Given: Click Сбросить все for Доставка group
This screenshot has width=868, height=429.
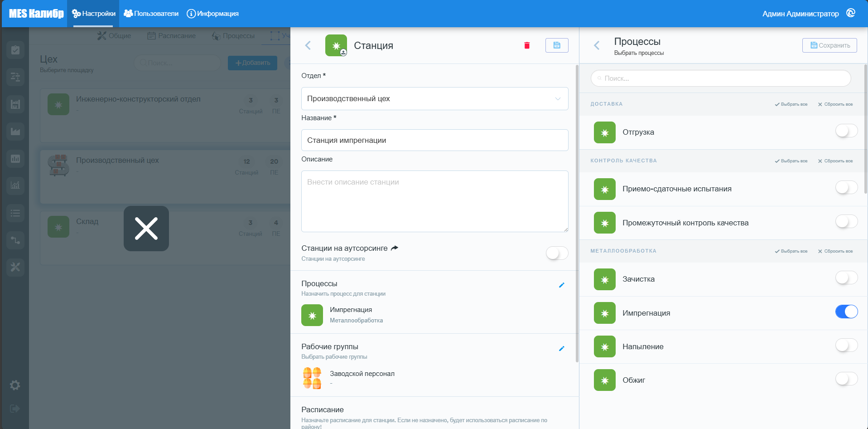Looking at the screenshot, I should [x=835, y=104].
